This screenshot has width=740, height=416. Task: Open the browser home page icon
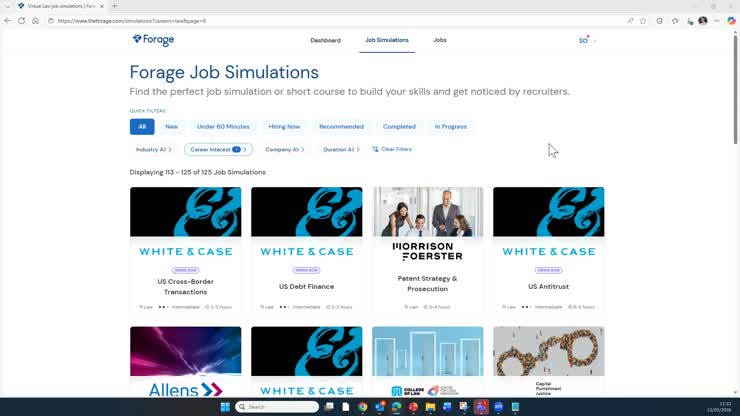(35, 21)
